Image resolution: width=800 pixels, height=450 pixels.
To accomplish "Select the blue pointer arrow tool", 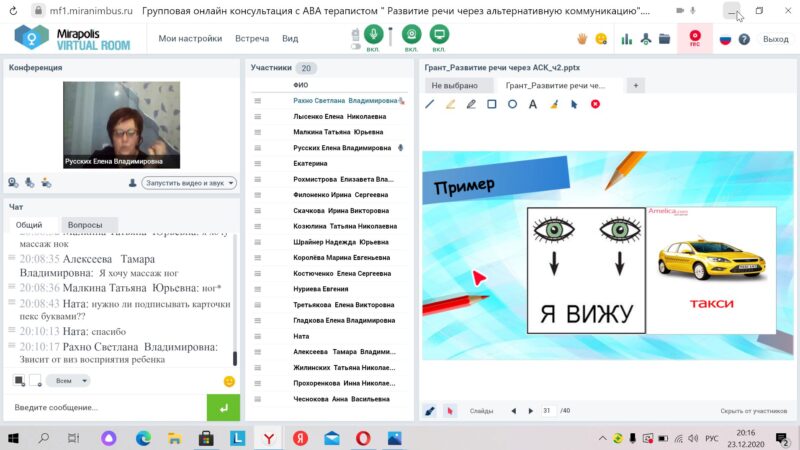I will (574, 104).
